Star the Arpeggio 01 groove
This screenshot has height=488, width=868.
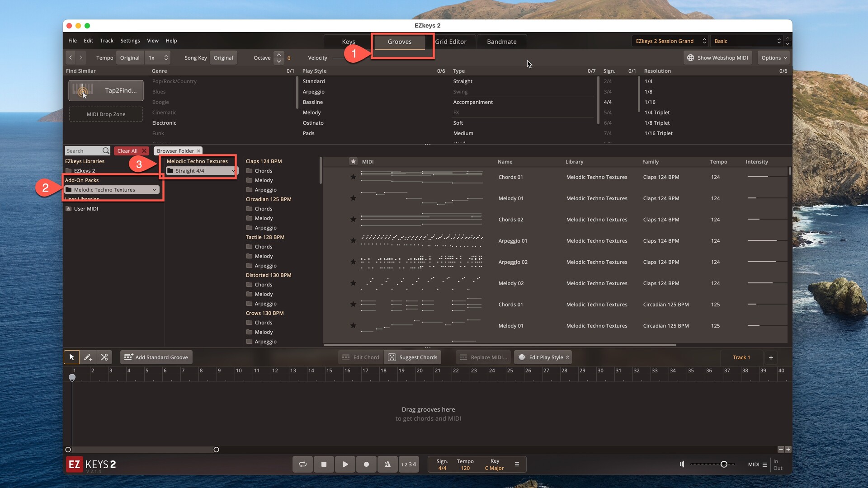click(x=353, y=241)
